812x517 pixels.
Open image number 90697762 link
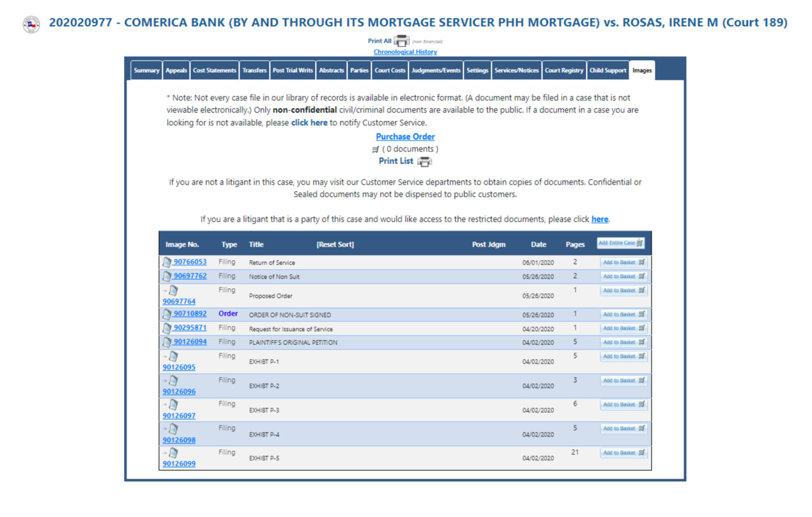[190, 276]
